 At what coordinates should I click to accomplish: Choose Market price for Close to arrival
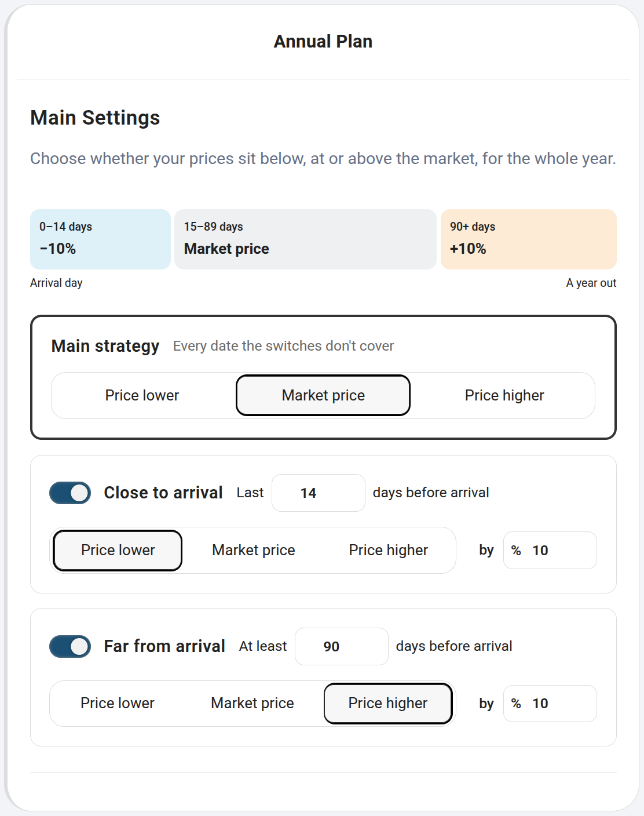pos(254,550)
